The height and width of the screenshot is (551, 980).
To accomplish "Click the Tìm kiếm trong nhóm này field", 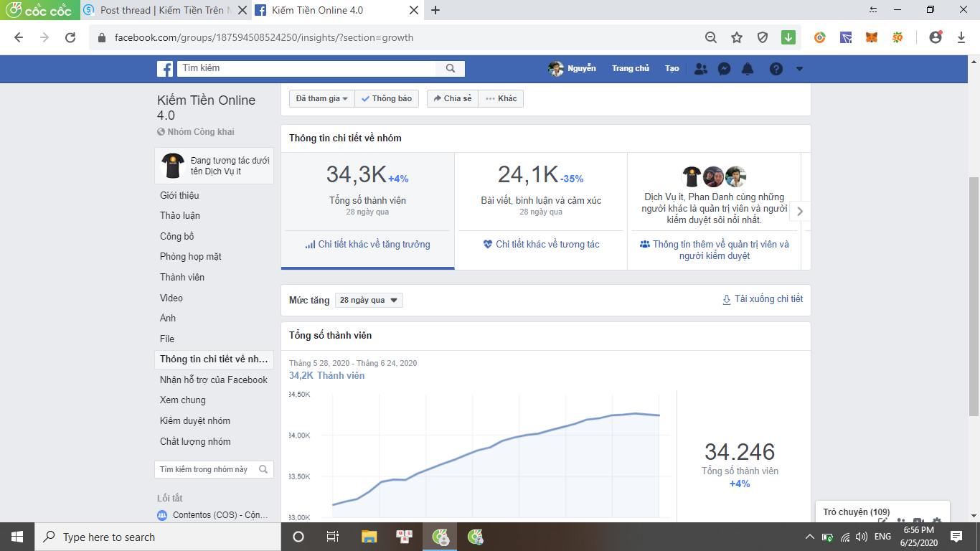I will pyautogui.click(x=206, y=469).
